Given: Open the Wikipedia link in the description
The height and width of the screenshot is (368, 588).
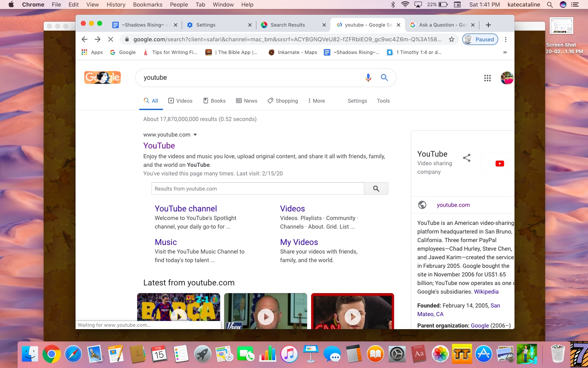Looking at the screenshot, I should click(486, 292).
